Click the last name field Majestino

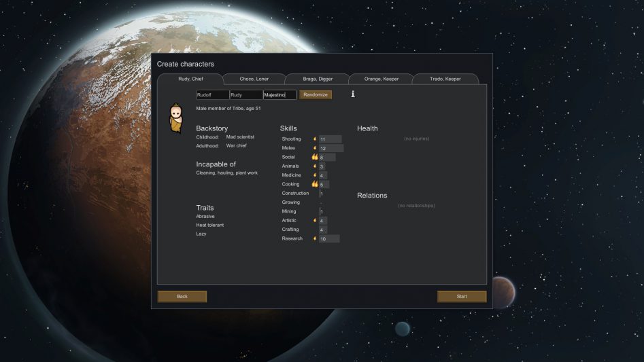tap(279, 94)
